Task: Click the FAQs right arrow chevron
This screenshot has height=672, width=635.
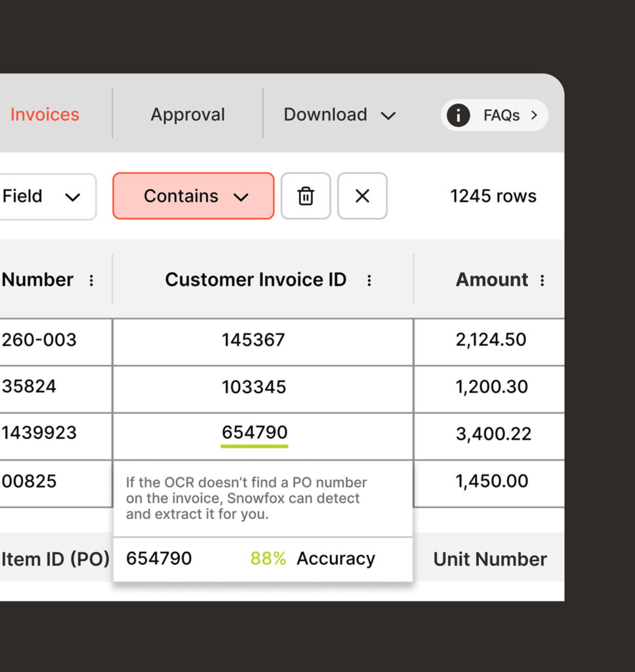Action: [x=534, y=115]
